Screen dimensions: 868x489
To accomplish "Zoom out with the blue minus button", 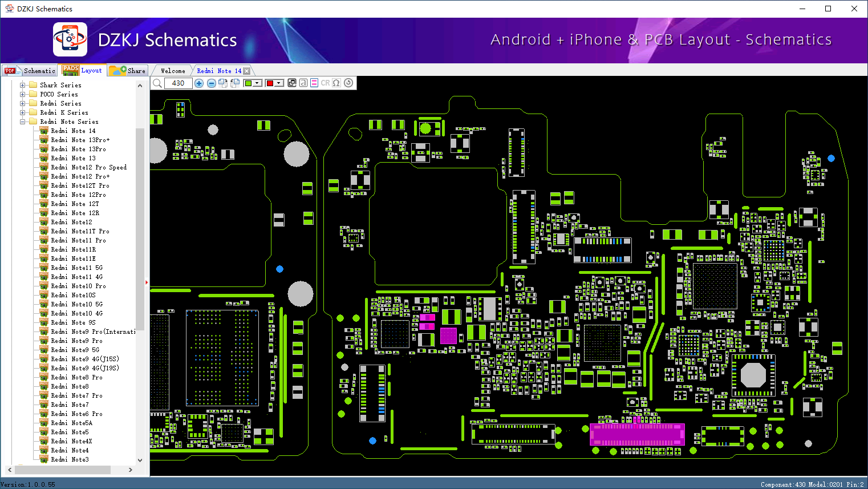I will [211, 83].
